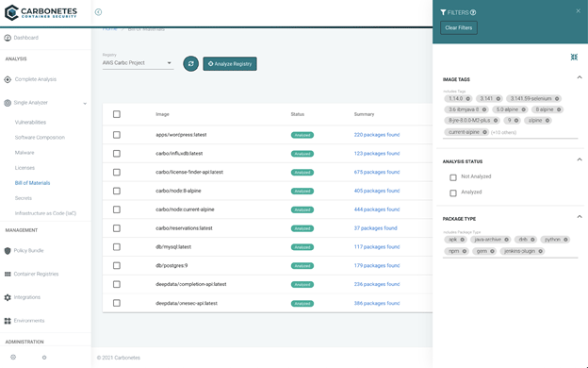Click the Status column header
Screen dimensions: 588x368
click(x=298, y=114)
